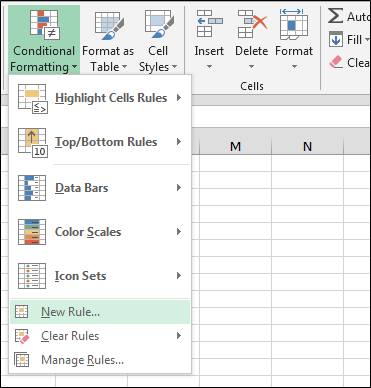
Task: Click the Icon Sets icon
Action: coord(32,276)
